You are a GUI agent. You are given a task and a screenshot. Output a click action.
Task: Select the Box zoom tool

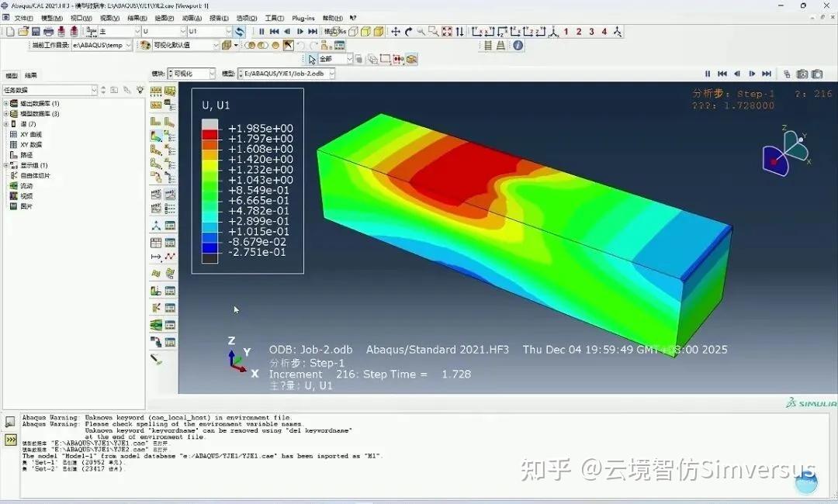coord(434,32)
